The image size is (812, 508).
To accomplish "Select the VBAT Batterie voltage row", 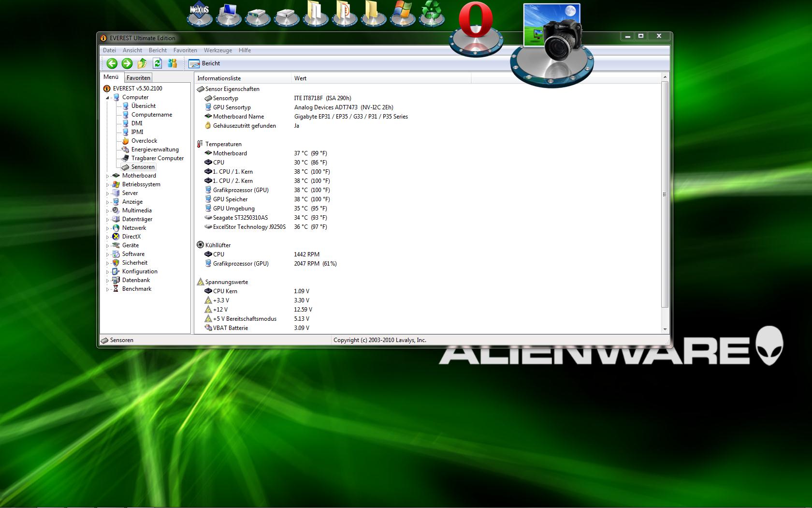I will (427, 328).
